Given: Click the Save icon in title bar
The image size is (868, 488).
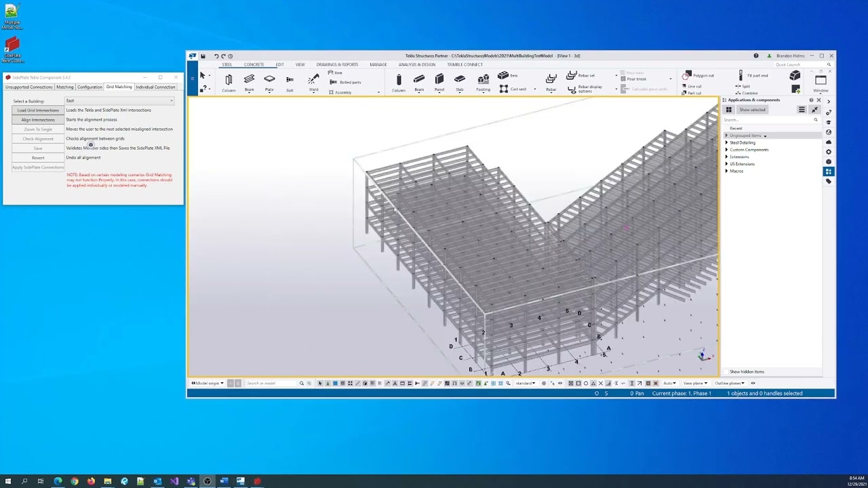Looking at the screenshot, I should pos(203,56).
